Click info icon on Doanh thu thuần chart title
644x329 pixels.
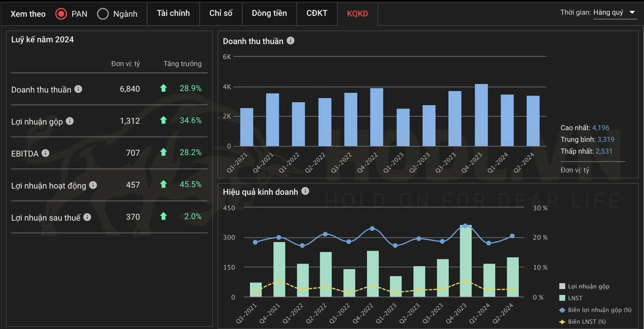click(x=291, y=41)
